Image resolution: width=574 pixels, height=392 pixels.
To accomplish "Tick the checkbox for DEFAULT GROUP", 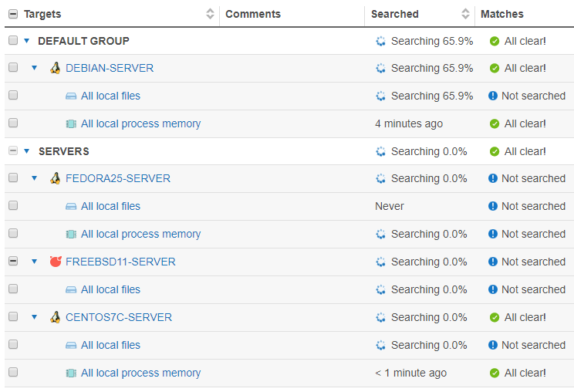I will pos(13,40).
